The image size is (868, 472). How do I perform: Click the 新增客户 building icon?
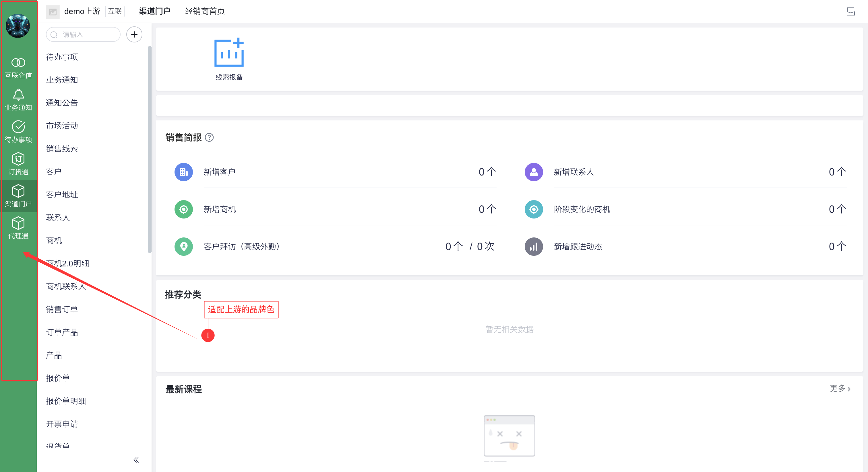tap(184, 172)
